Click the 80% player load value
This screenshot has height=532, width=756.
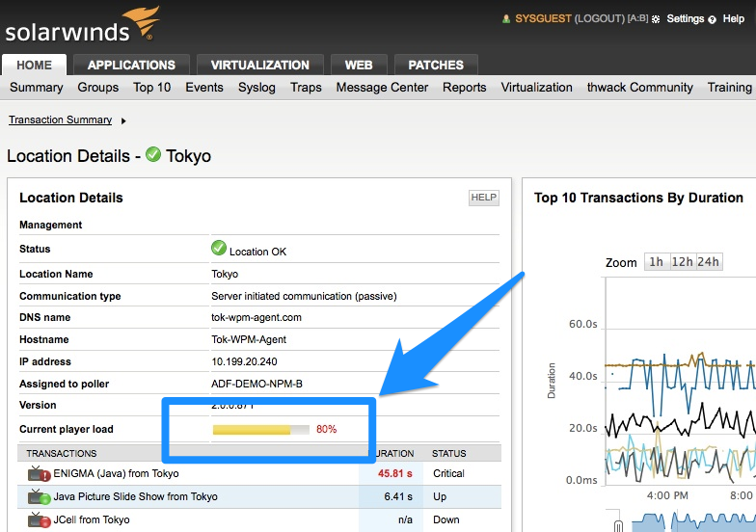326,429
